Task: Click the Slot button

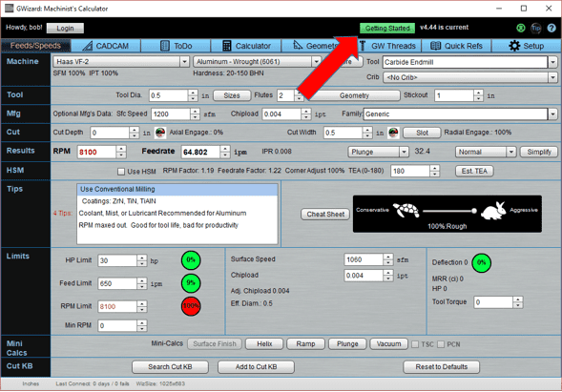Action: (x=422, y=133)
